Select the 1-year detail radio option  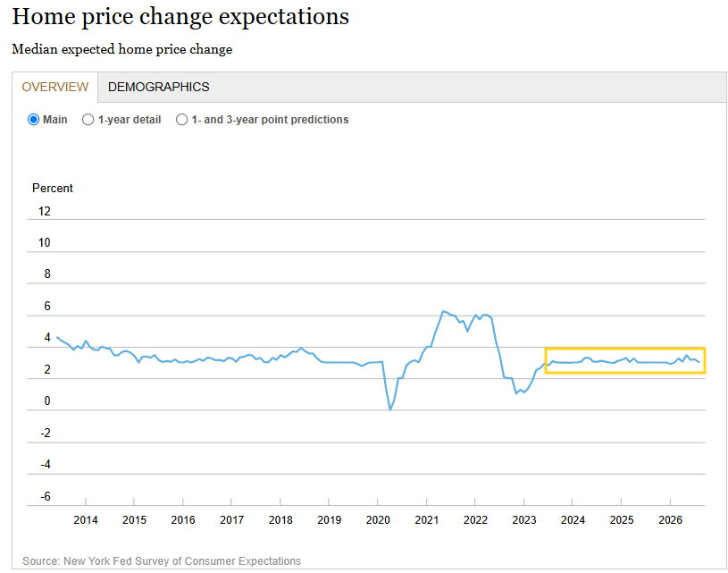[88, 120]
